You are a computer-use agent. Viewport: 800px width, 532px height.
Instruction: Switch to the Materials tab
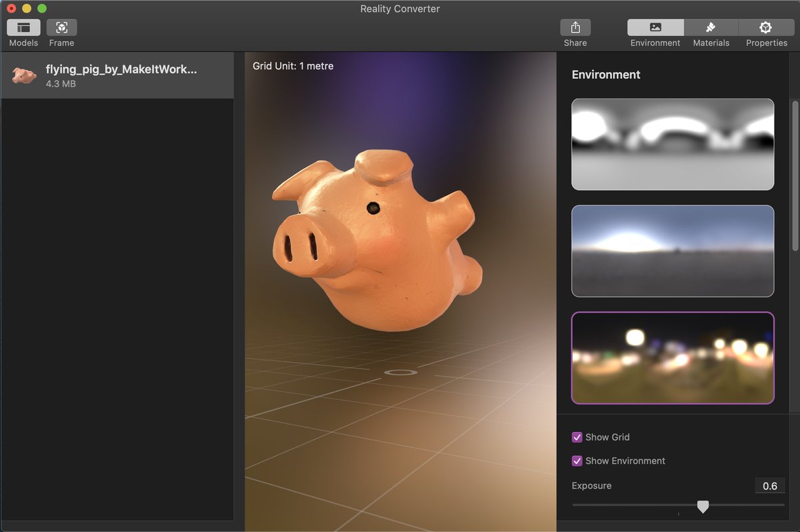711,27
